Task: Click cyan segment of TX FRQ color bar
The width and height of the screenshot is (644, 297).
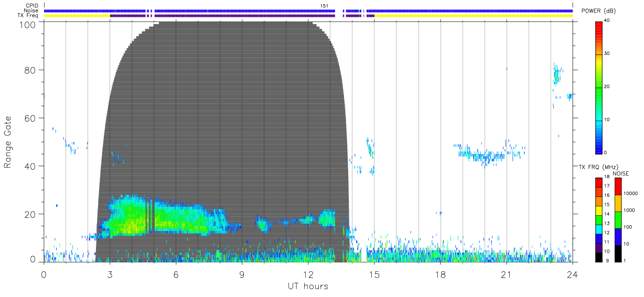Action: click(x=598, y=228)
